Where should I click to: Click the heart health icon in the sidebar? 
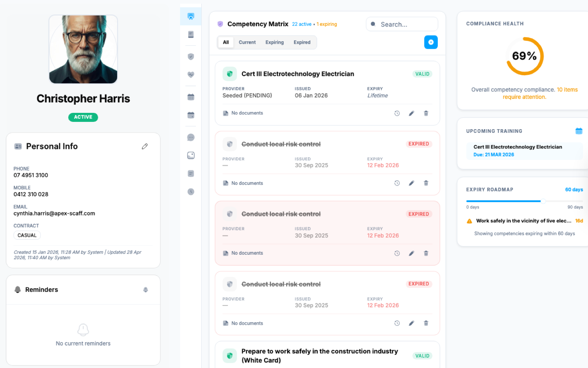190,74
